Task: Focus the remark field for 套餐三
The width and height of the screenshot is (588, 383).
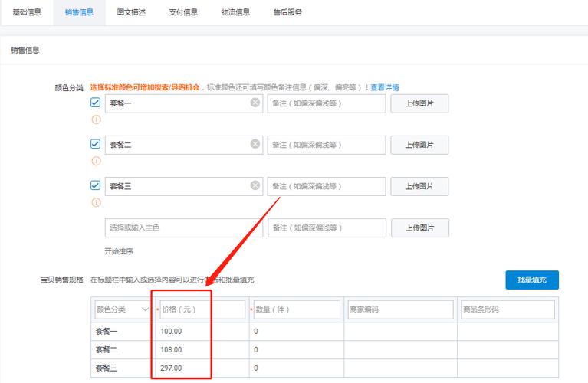Action: click(x=327, y=186)
